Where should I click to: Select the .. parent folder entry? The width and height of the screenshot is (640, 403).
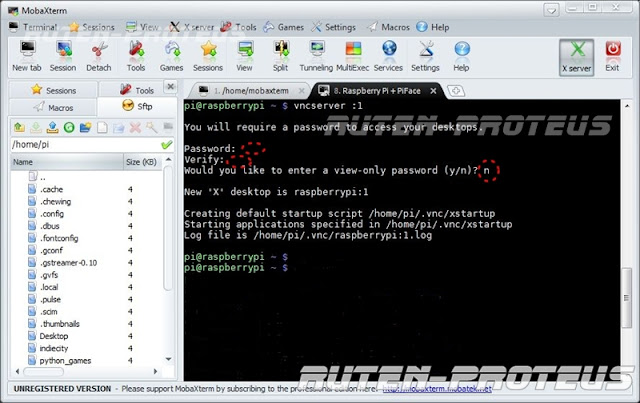pyautogui.click(x=37, y=177)
